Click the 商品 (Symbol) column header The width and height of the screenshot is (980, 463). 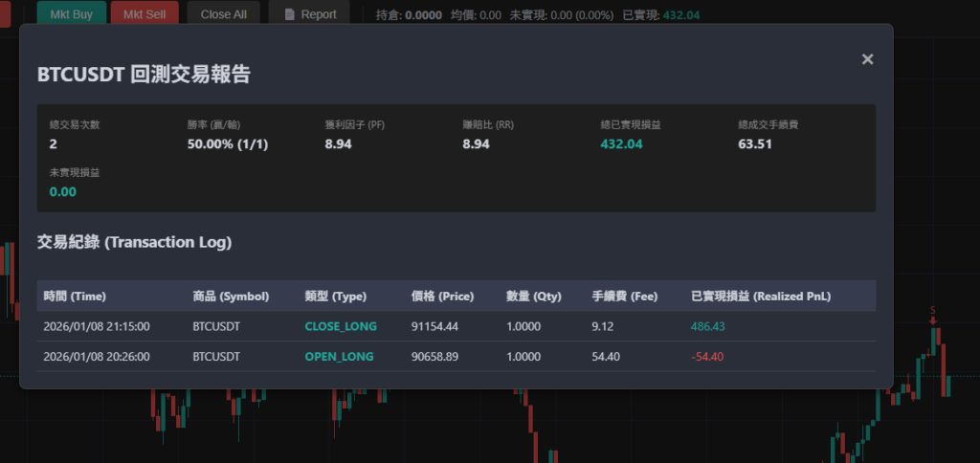pyautogui.click(x=231, y=297)
